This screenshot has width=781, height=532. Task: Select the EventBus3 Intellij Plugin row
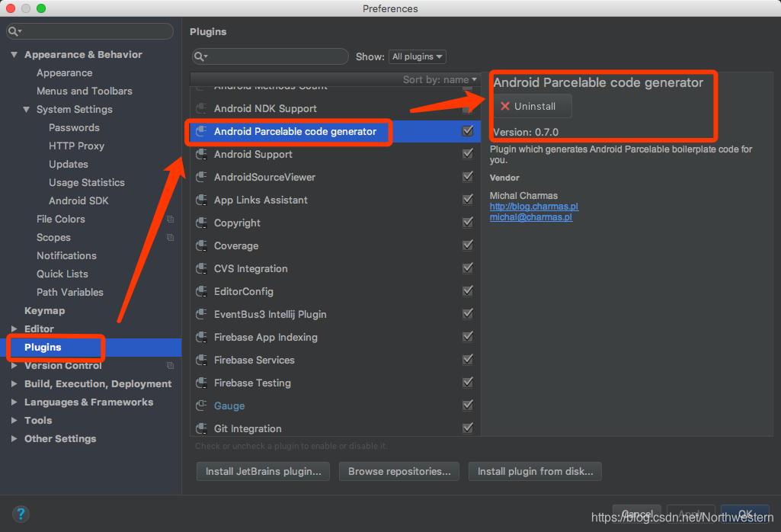coord(335,315)
